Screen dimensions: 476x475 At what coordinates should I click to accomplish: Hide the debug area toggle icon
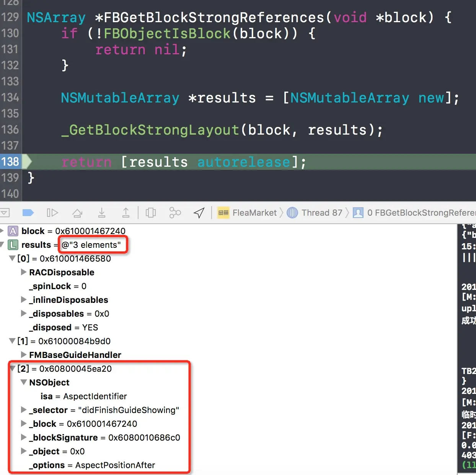[x=5, y=213]
